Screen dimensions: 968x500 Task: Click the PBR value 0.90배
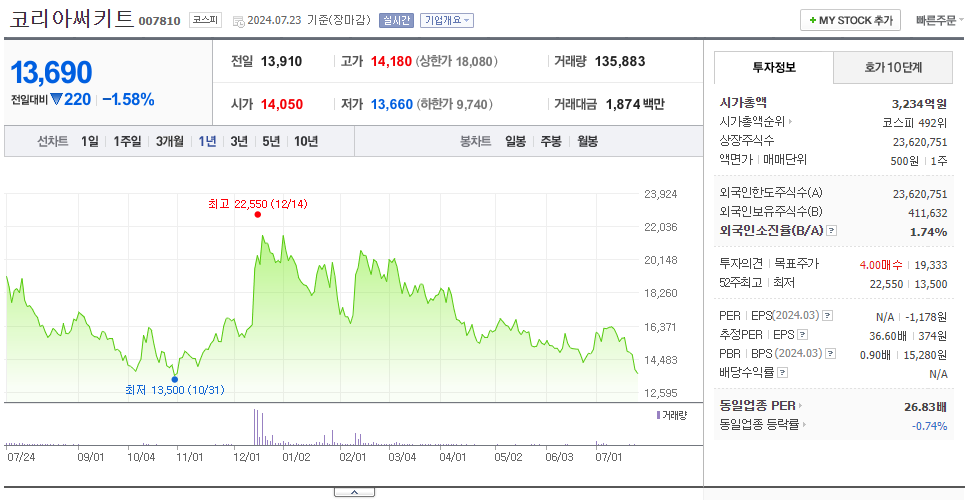tap(875, 355)
